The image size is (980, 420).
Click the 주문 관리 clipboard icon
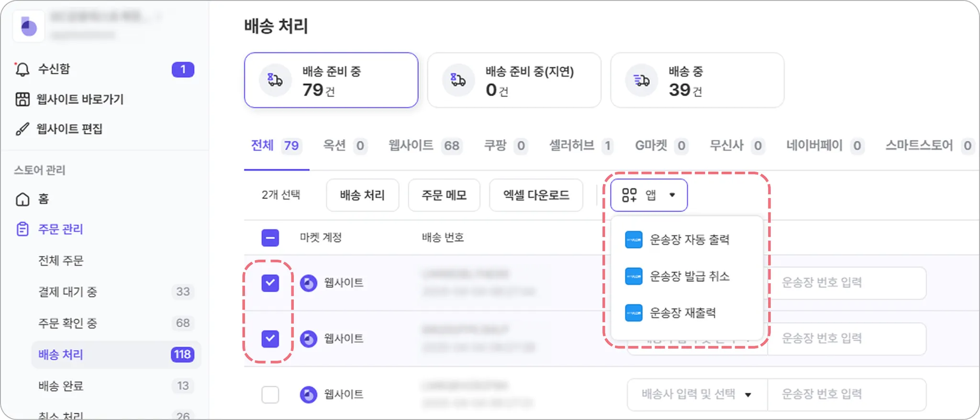22,229
